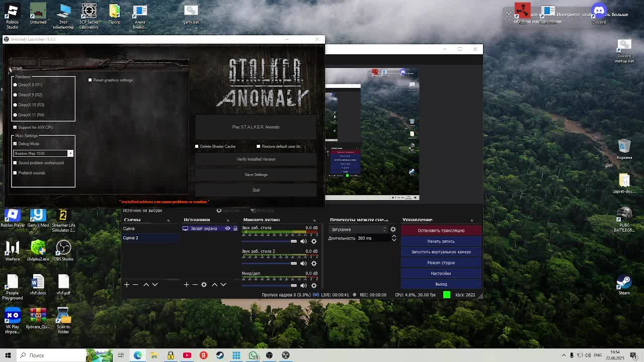
Task: Check Restore default user.ltx
Action: (259, 146)
